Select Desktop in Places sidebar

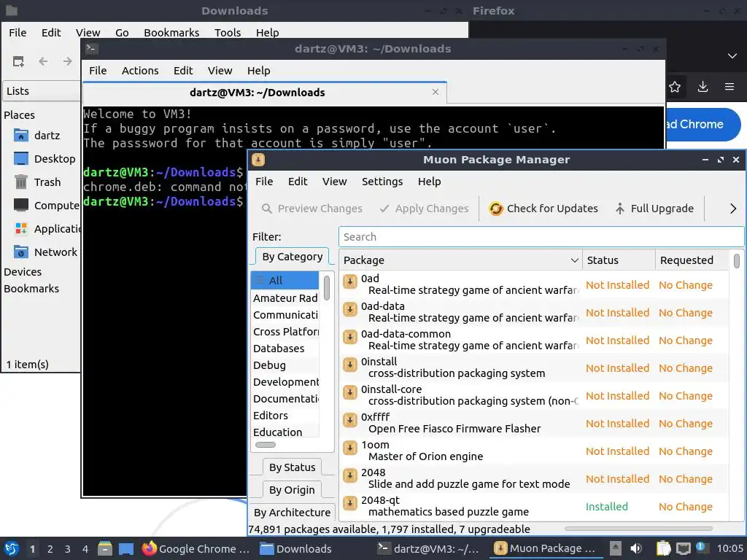44,158
